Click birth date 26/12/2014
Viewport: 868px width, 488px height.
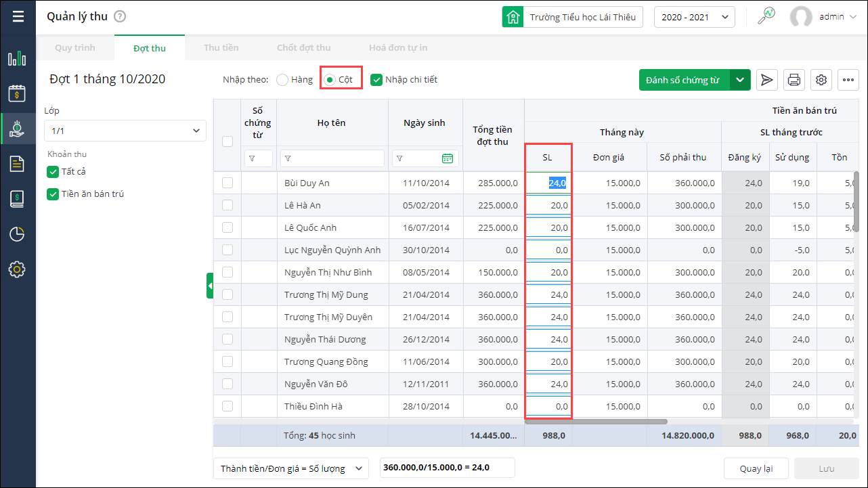point(426,339)
